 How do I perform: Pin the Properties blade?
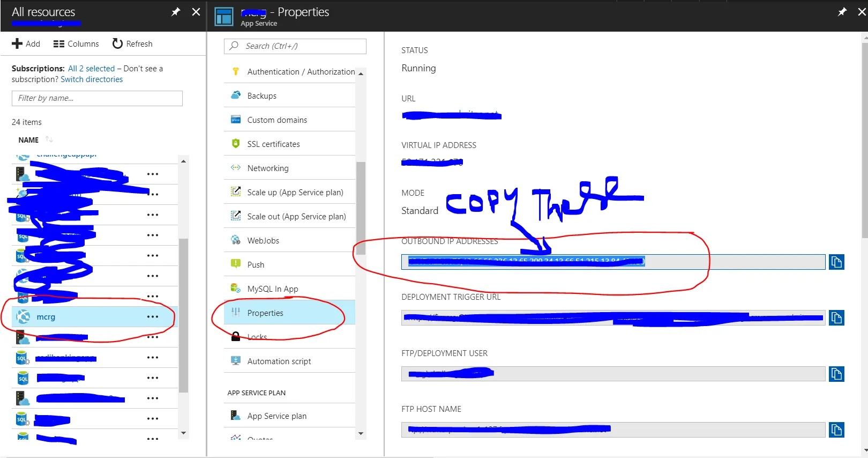click(x=842, y=12)
